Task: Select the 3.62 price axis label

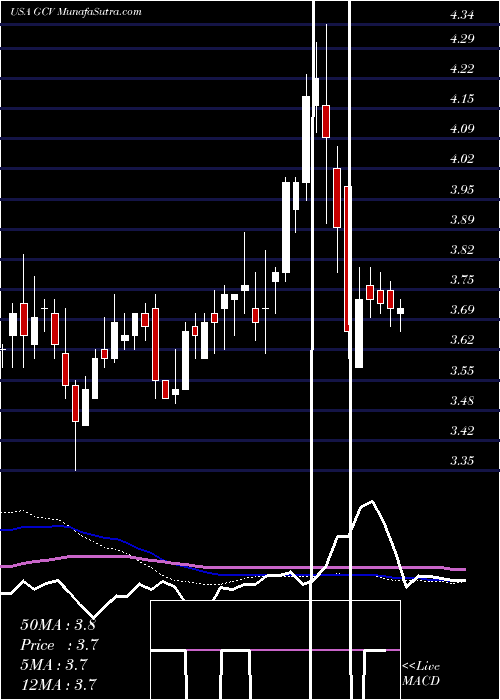Action: (x=462, y=340)
